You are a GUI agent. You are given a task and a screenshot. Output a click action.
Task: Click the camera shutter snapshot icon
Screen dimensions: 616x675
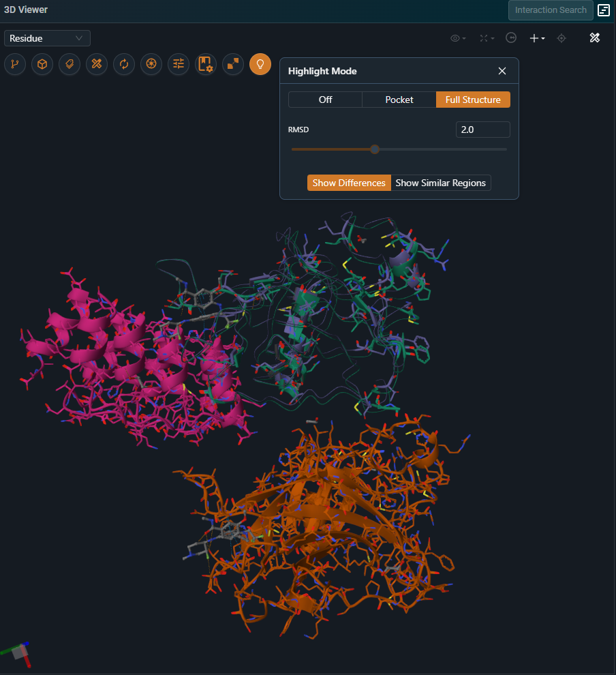tap(151, 64)
